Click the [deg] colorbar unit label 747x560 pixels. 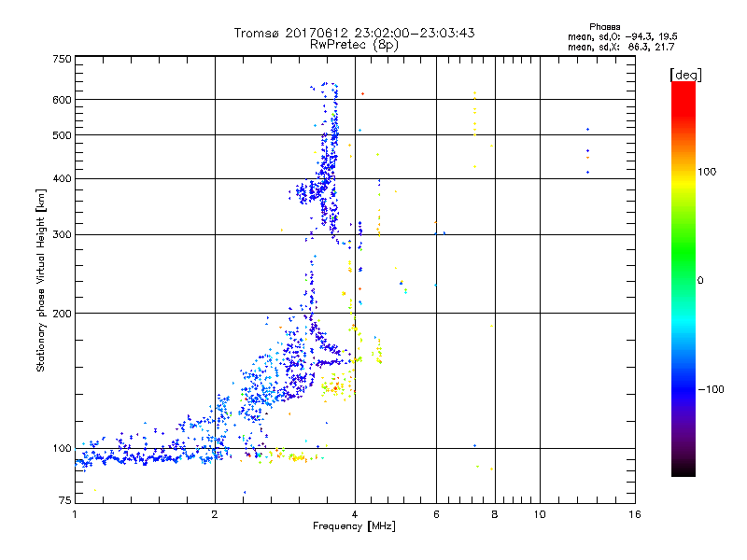685,74
